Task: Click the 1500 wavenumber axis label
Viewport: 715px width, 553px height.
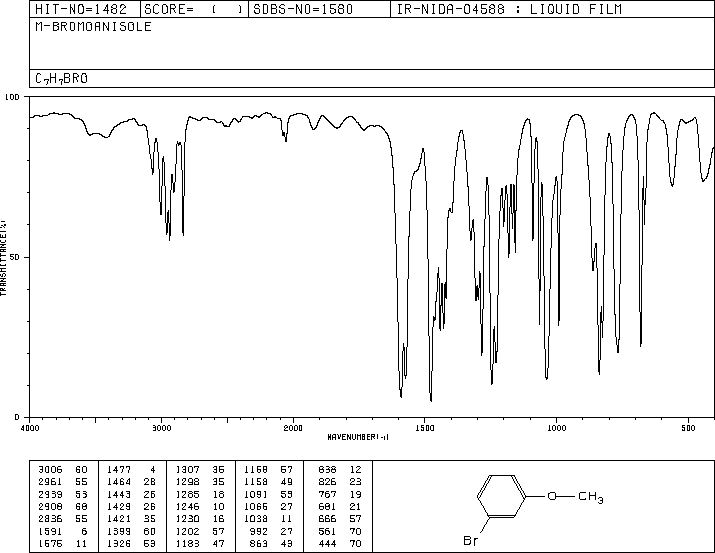Action: pyautogui.click(x=425, y=428)
